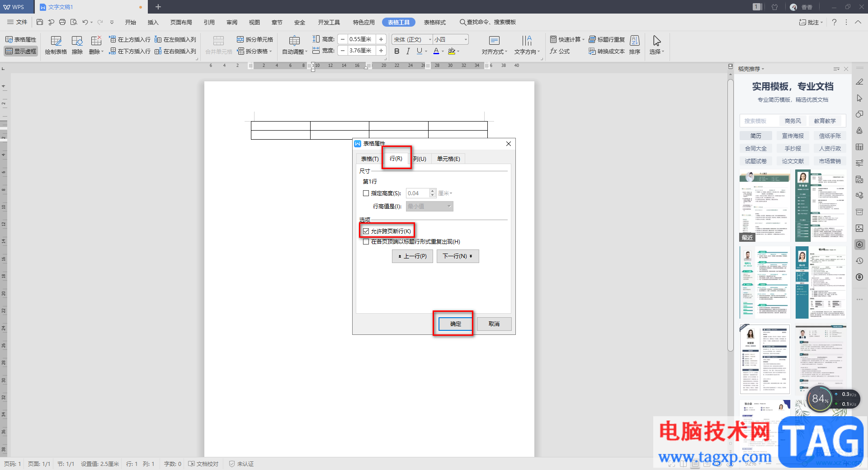Click the Draw Table (绘制表格) icon
The height and width of the screenshot is (470, 868).
point(56,45)
